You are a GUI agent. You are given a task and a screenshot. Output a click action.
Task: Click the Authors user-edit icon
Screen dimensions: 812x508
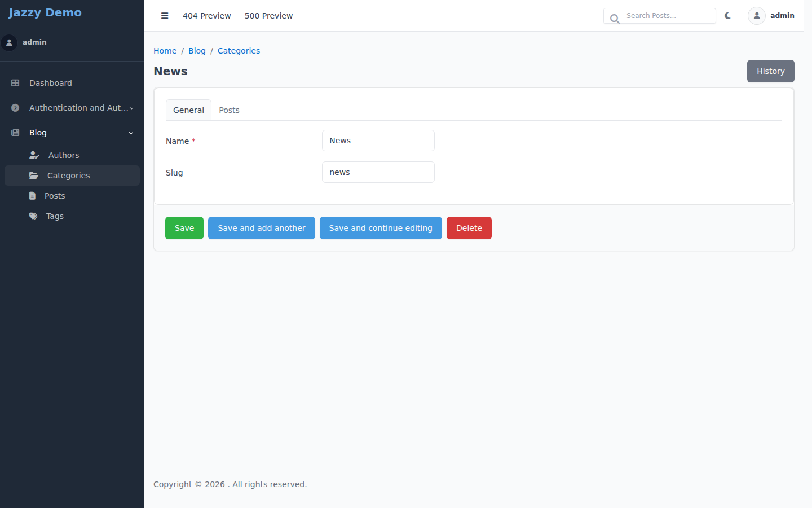pyautogui.click(x=34, y=155)
